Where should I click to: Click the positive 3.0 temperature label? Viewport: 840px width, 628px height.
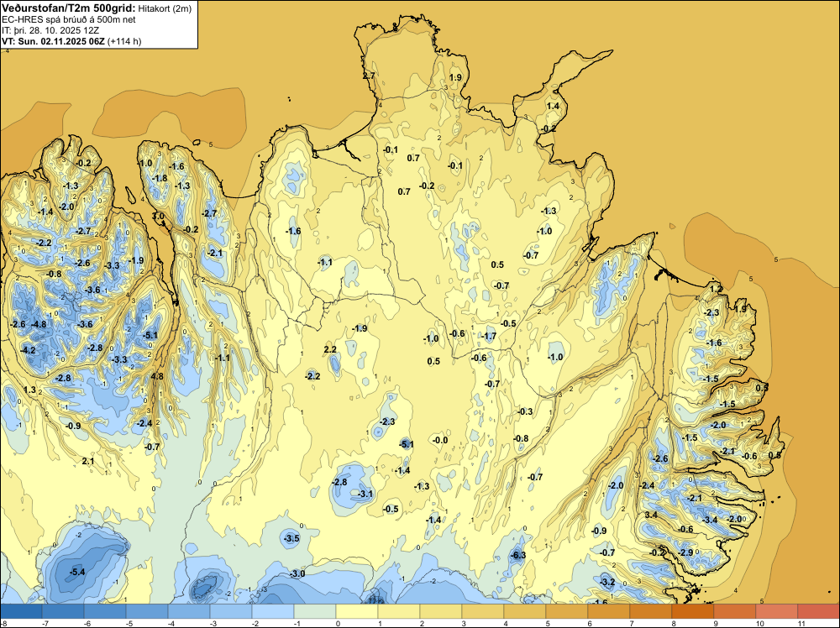[159, 217]
